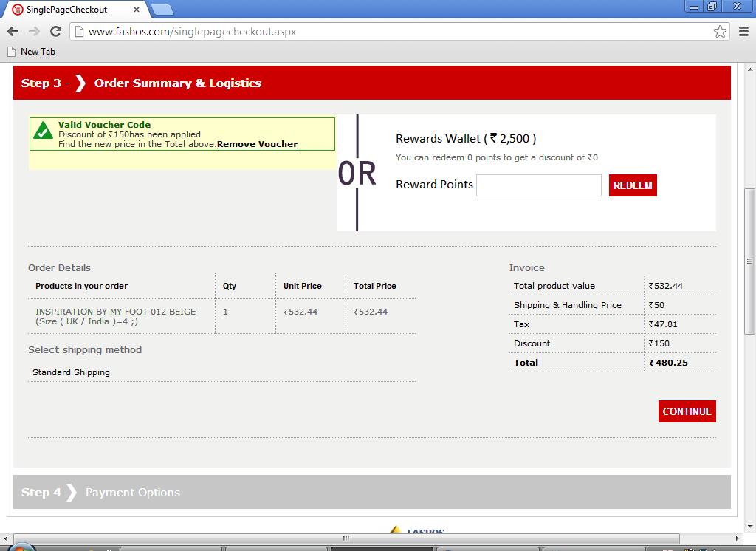Close the SinglePageCheckout tab
The image size is (756, 551).
pos(137,10)
